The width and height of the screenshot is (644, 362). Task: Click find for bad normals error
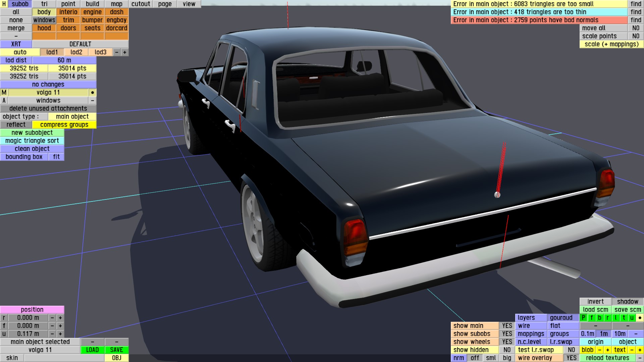click(x=636, y=20)
